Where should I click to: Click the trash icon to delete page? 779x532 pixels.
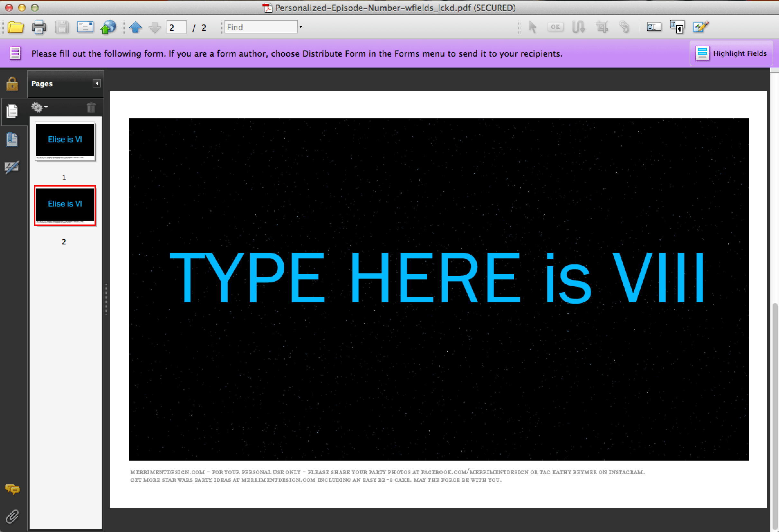point(91,107)
